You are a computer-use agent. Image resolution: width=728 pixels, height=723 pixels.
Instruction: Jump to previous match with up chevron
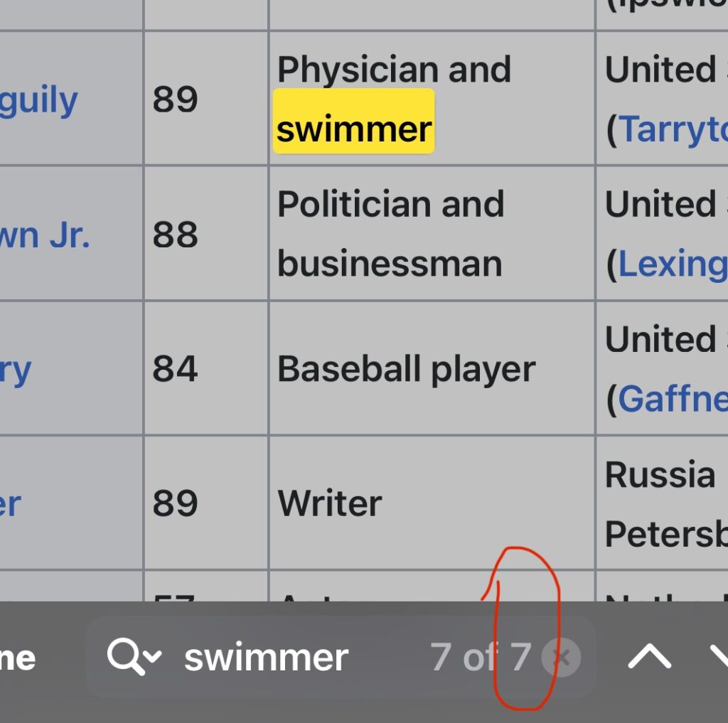pyautogui.click(x=649, y=658)
